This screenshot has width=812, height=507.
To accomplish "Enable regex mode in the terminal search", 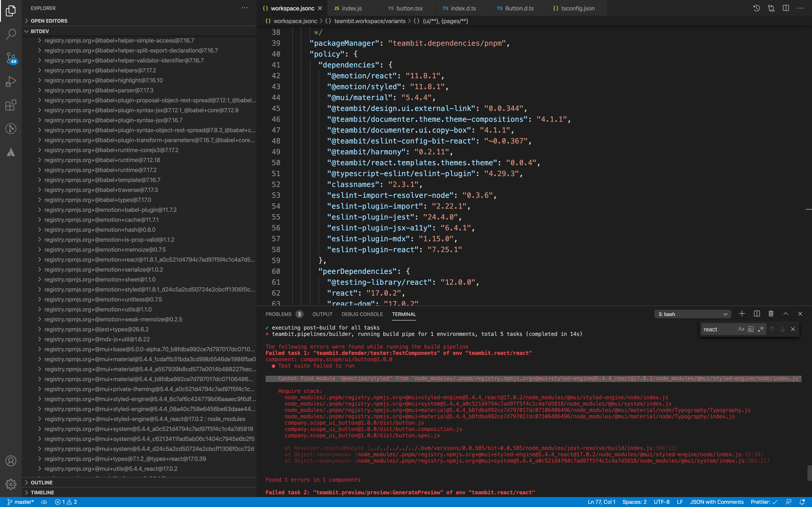I will (760, 329).
